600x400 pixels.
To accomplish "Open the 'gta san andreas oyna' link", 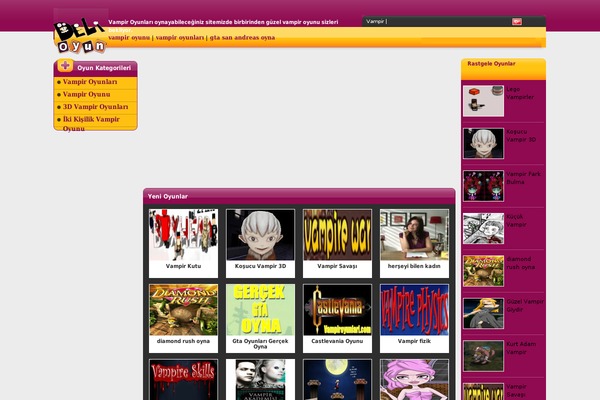I will click(x=242, y=38).
